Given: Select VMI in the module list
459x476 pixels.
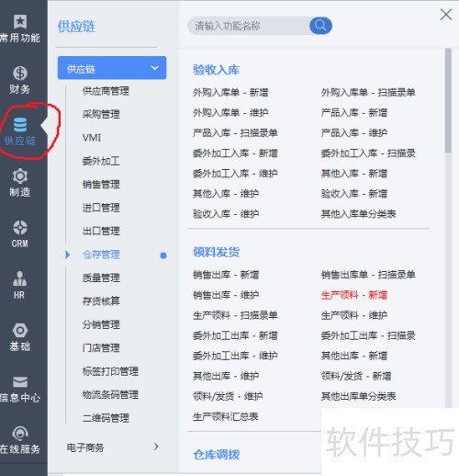Looking at the screenshot, I should click(92, 138).
